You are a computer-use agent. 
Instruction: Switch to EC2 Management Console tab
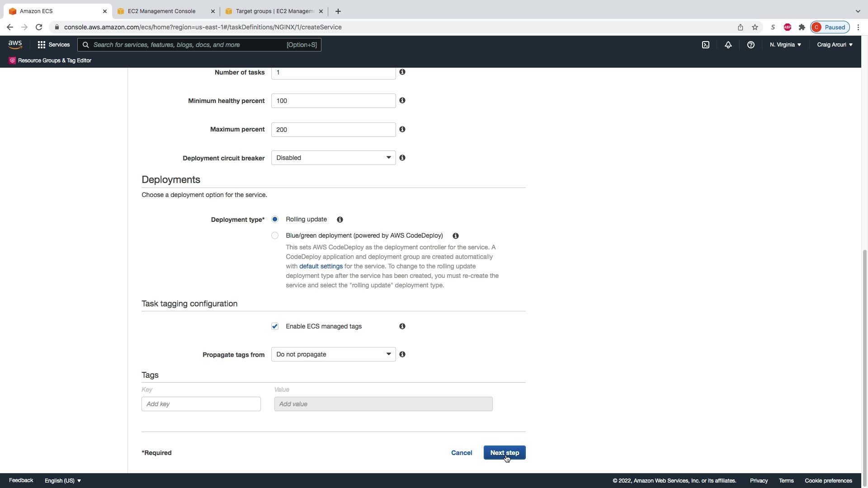pyautogui.click(x=161, y=11)
